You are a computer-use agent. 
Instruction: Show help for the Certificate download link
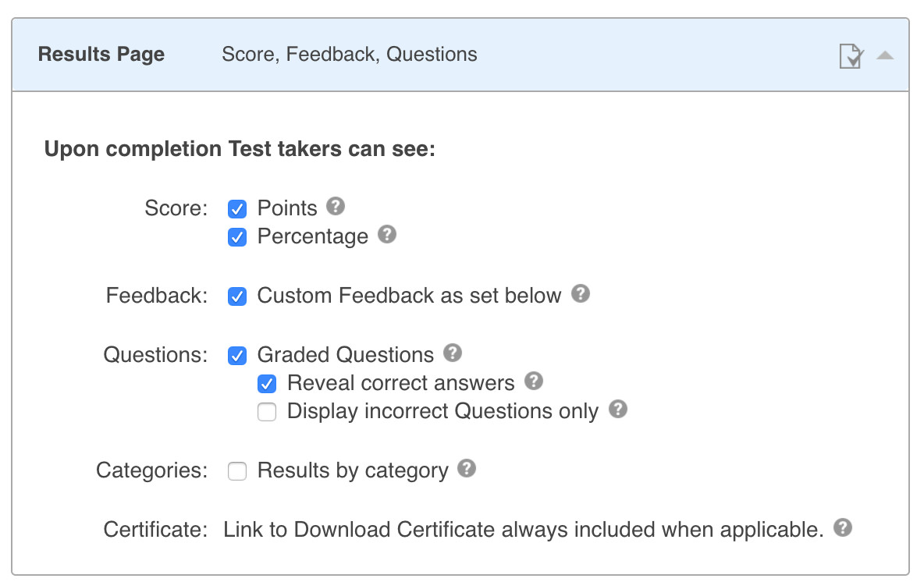pyautogui.click(x=843, y=528)
